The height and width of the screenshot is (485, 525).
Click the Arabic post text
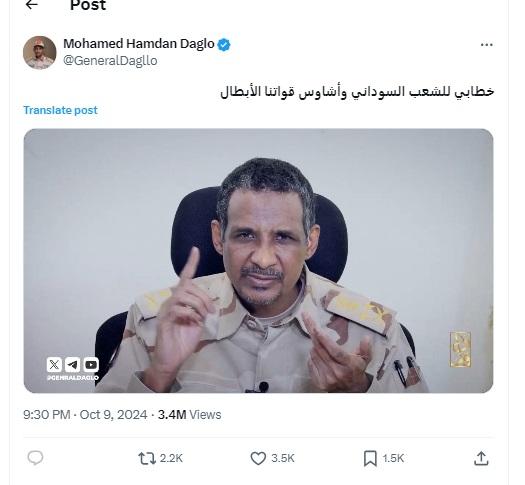click(357, 92)
